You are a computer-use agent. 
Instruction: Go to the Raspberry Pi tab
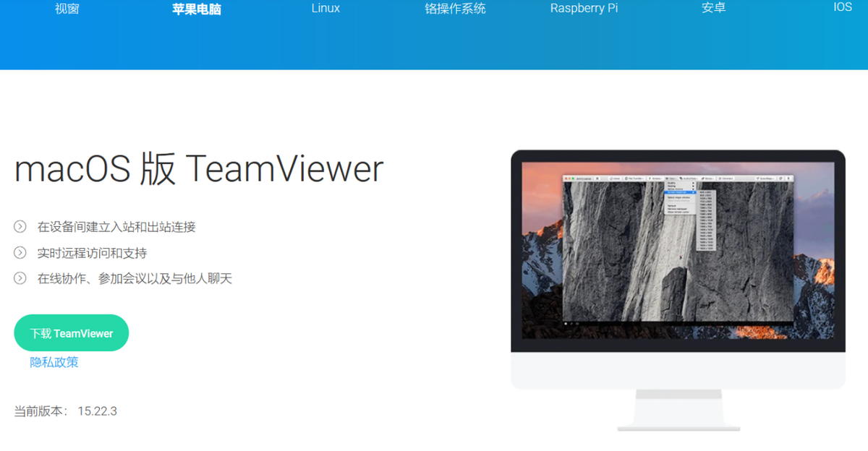(584, 9)
